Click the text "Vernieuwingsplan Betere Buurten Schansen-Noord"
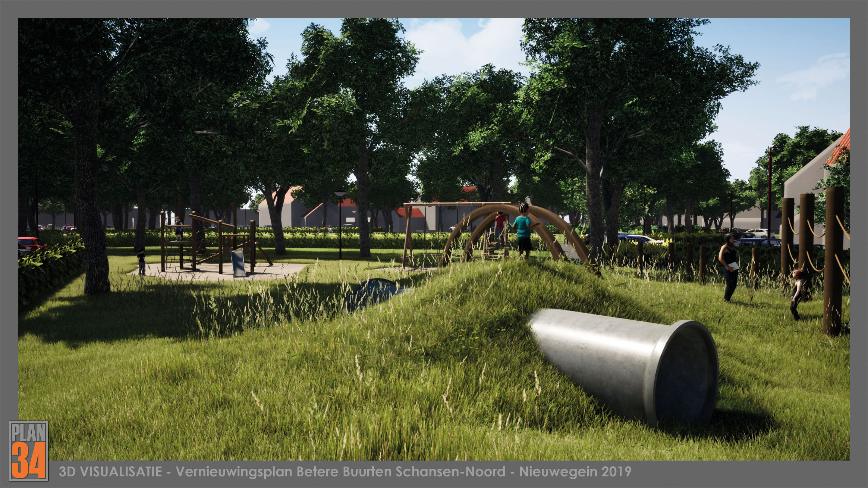The height and width of the screenshot is (488, 868). tap(340, 472)
